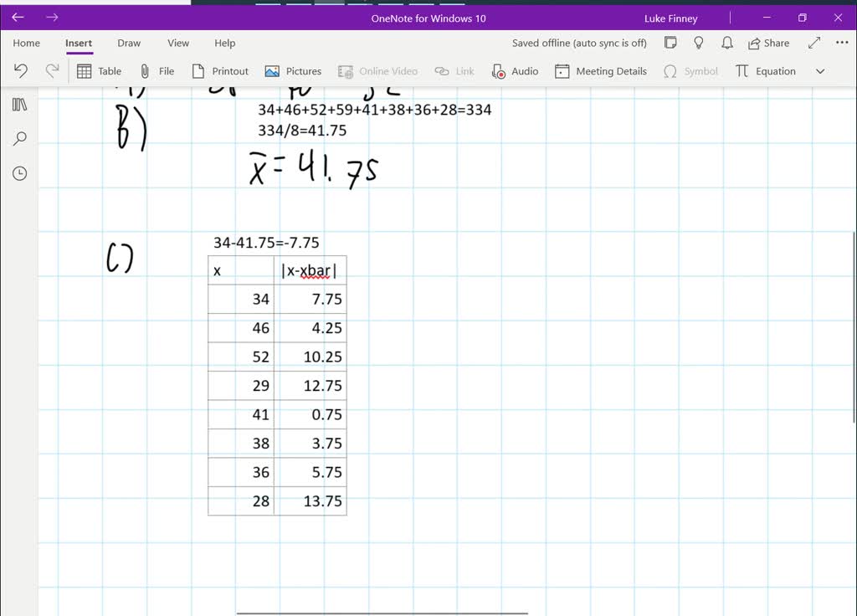
Task: Show Recent Notes in the sidebar
Action: [18, 173]
